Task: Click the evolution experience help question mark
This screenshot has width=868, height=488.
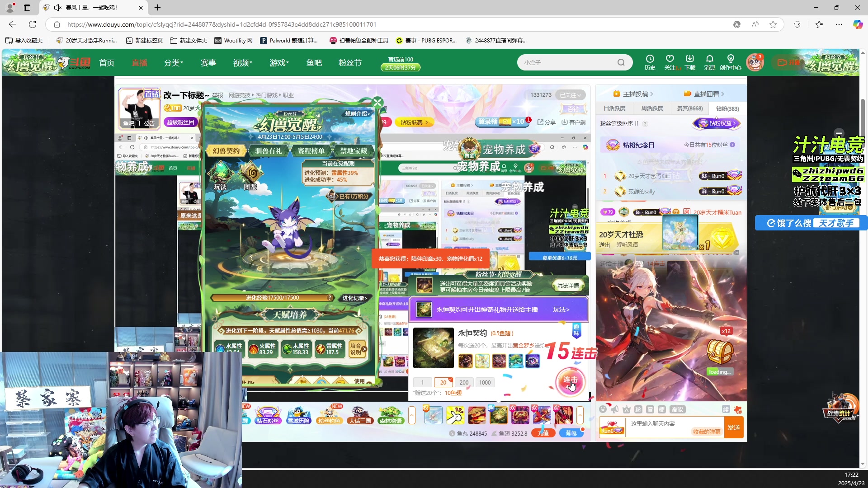Action: 330,298
